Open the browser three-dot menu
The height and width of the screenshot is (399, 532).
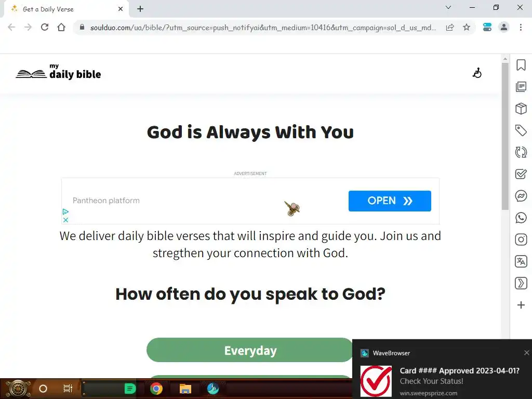pyautogui.click(x=521, y=27)
